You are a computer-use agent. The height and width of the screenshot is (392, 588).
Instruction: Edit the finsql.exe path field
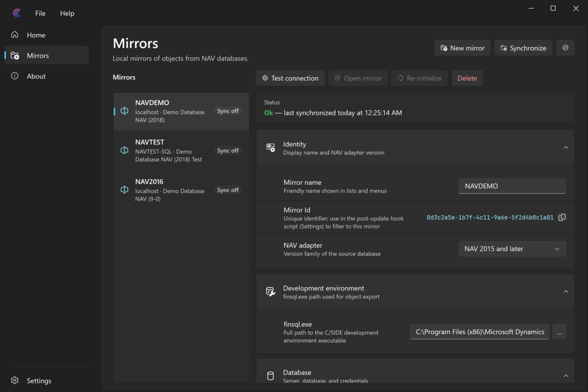479,332
